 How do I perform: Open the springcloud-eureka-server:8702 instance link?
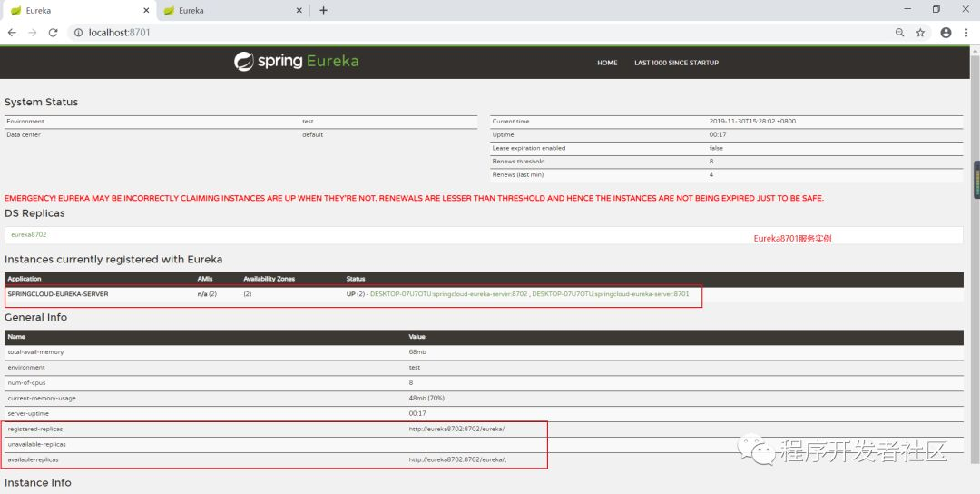point(449,294)
